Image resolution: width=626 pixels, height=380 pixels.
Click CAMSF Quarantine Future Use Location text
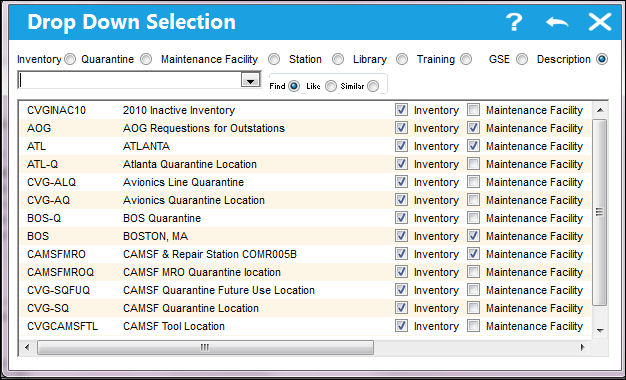[219, 290]
